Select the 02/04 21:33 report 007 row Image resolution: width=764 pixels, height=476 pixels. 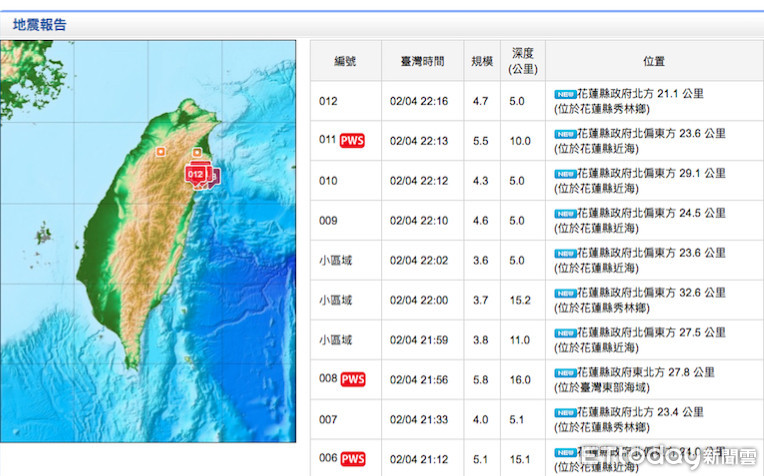tap(421, 420)
